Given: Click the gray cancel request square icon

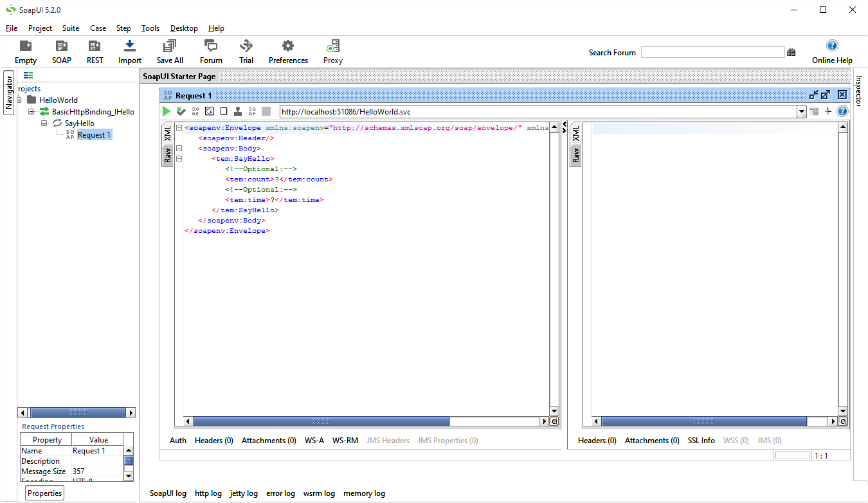Looking at the screenshot, I should [x=266, y=111].
